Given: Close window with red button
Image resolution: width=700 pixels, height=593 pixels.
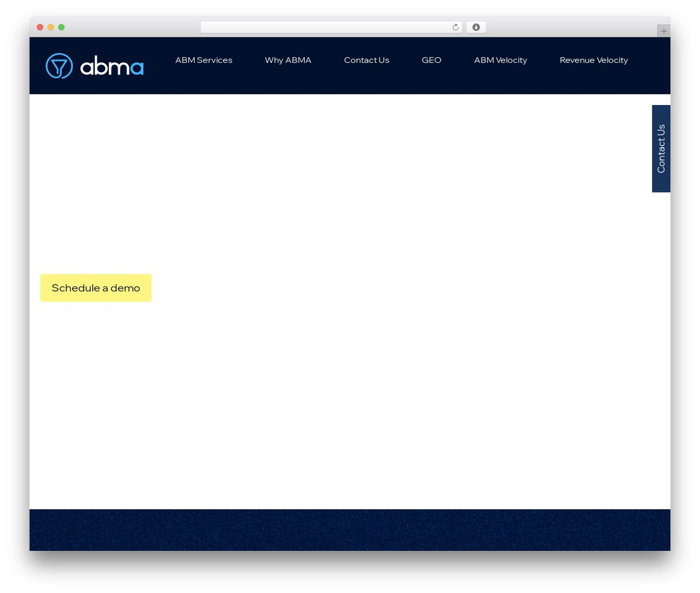Looking at the screenshot, I should pos(40,27).
